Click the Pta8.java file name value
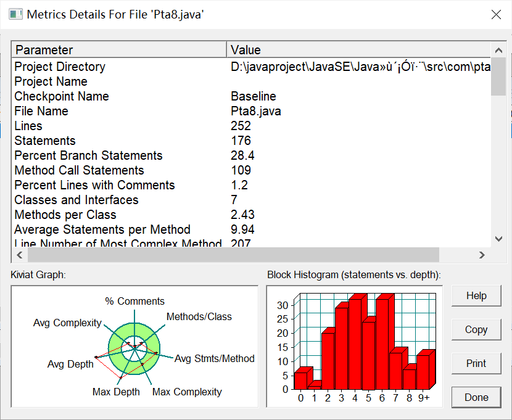 pyautogui.click(x=255, y=111)
